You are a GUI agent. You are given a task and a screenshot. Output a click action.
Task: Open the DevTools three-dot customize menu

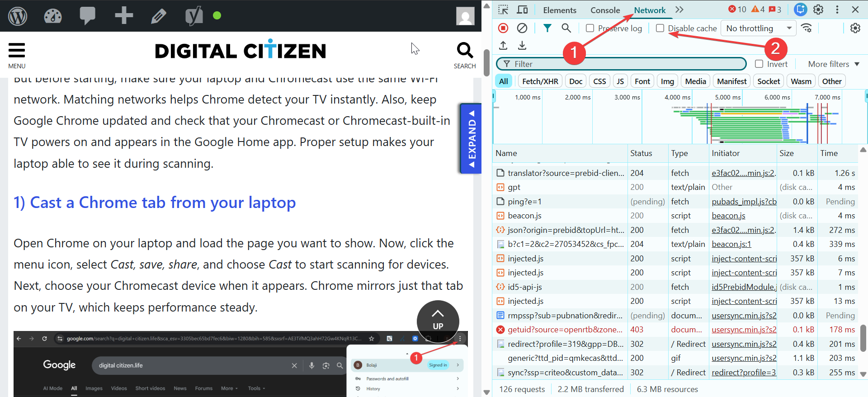tap(837, 9)
